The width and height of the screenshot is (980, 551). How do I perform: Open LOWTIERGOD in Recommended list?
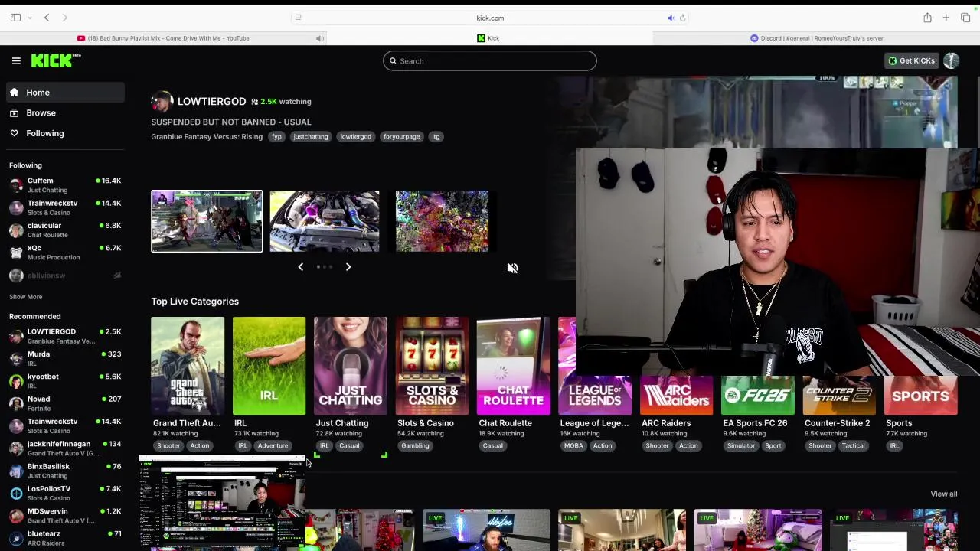tap(64, 336)
